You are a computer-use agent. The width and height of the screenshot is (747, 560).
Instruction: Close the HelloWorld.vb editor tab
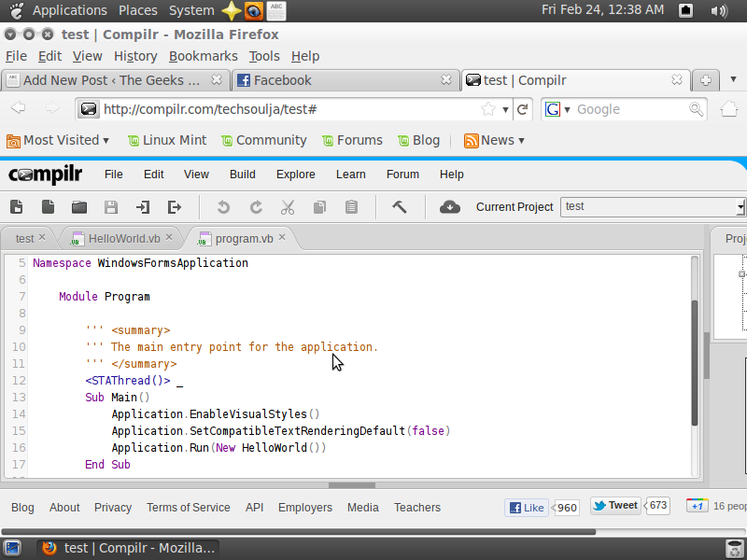click(169, 237)
